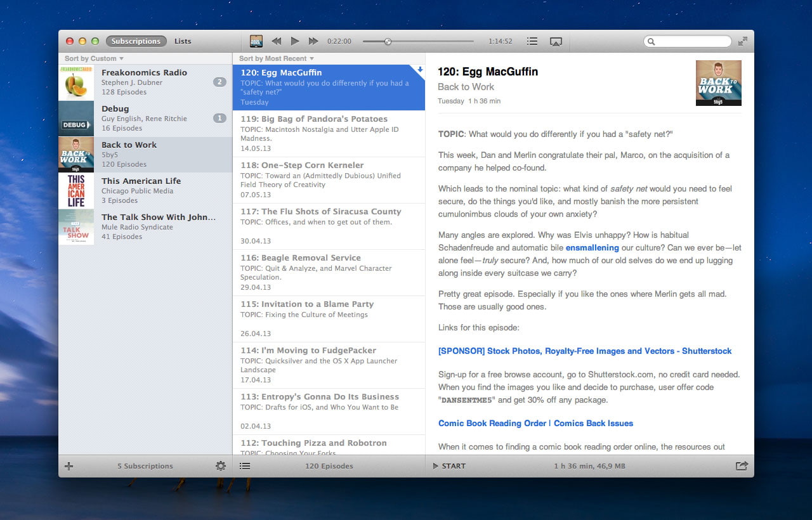Click the download arrow on Egg MacGuffin
This screenshot has width=812, height=520.
point(419,70)
